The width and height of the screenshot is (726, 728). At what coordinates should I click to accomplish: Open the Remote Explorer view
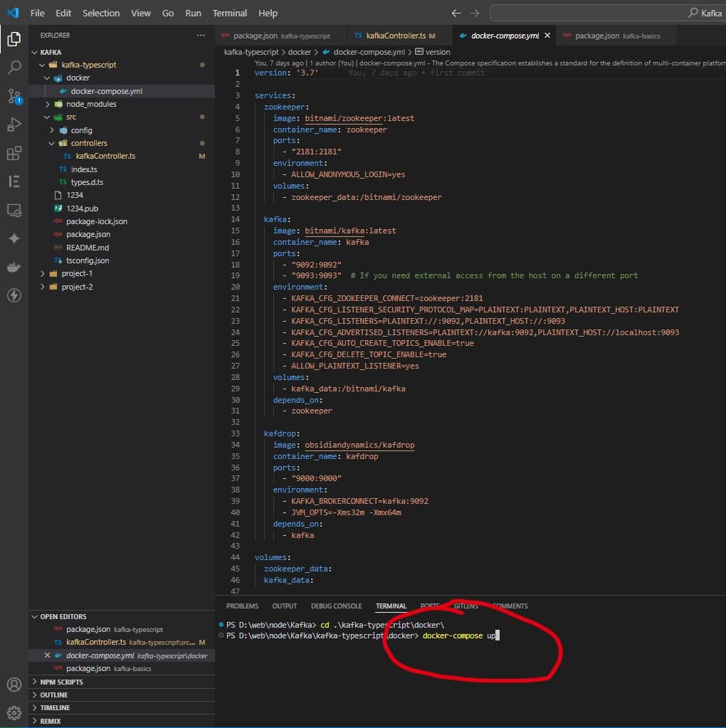click(x=14, y=209)
